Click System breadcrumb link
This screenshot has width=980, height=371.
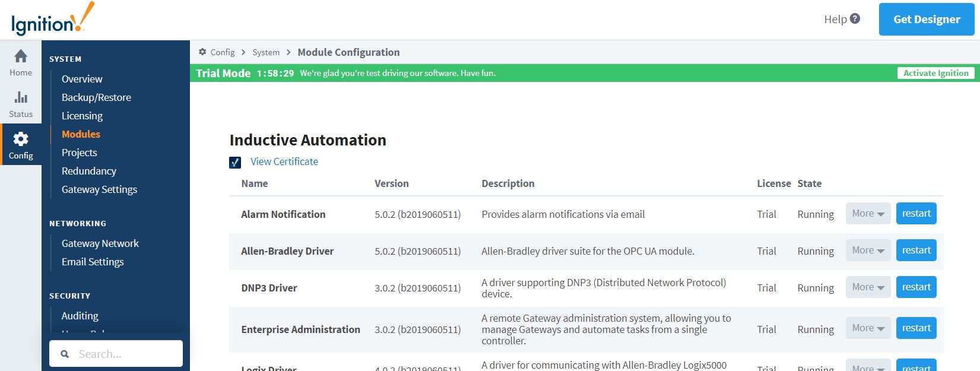coord(266,52)
